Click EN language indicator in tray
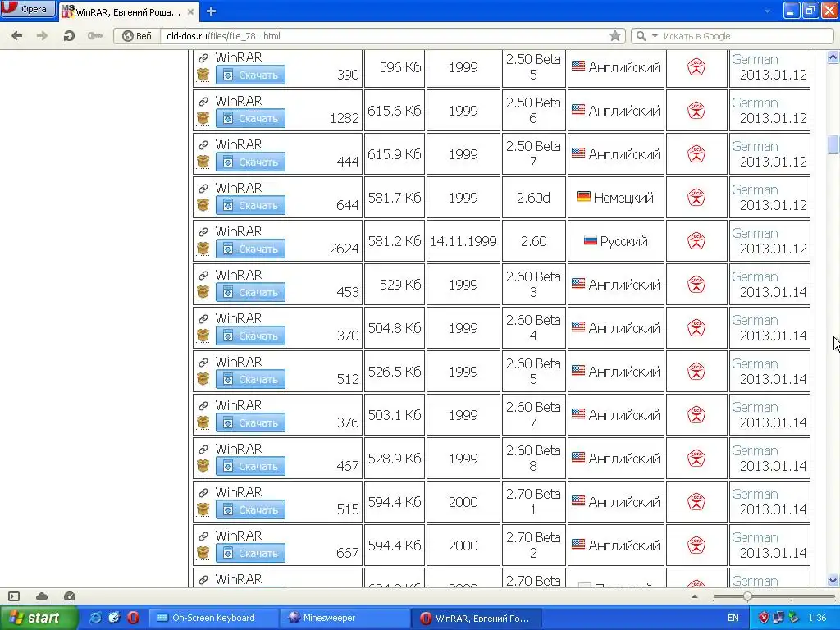 733,618
